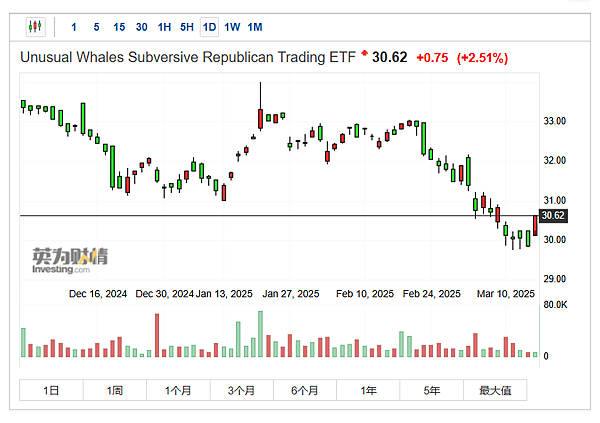Click the 33.00 axis label

[554, 121]
